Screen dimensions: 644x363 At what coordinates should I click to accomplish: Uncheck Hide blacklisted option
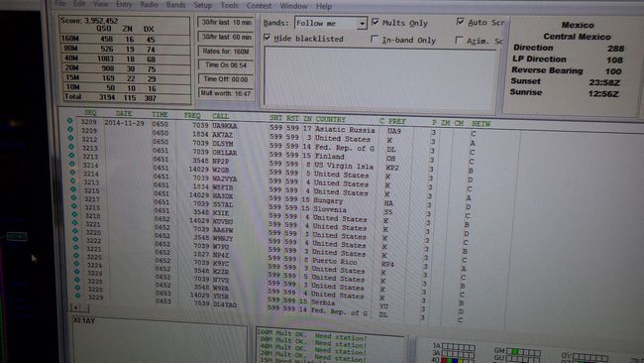268,38
